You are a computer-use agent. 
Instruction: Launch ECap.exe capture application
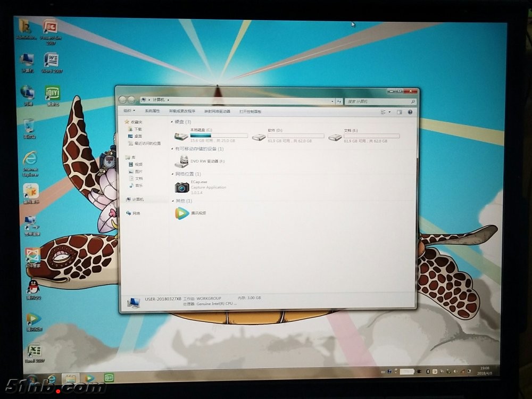[182, 187]
